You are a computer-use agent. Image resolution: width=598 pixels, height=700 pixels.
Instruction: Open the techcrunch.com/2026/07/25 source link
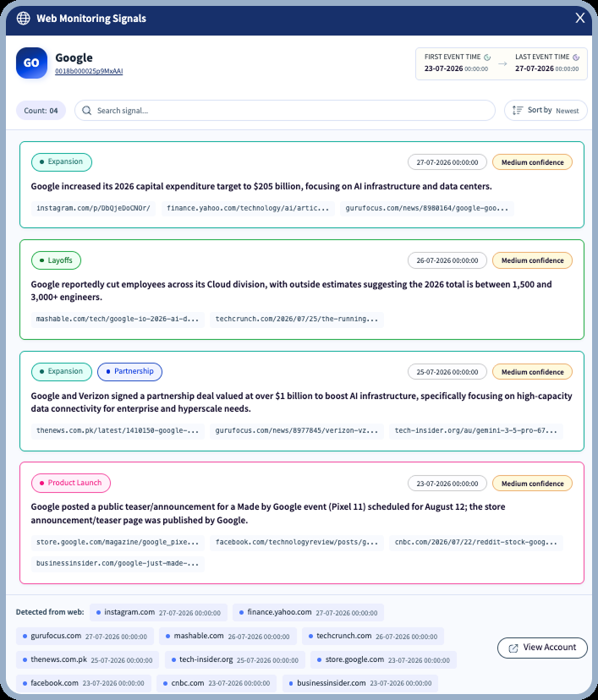(x=297, y=320)
